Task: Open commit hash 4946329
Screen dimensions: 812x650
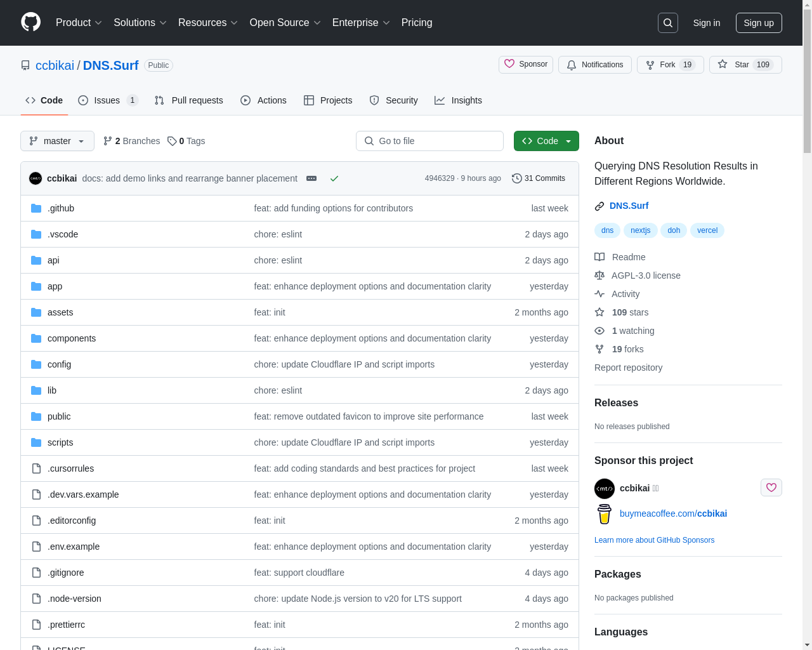Action: click(440, 178)
